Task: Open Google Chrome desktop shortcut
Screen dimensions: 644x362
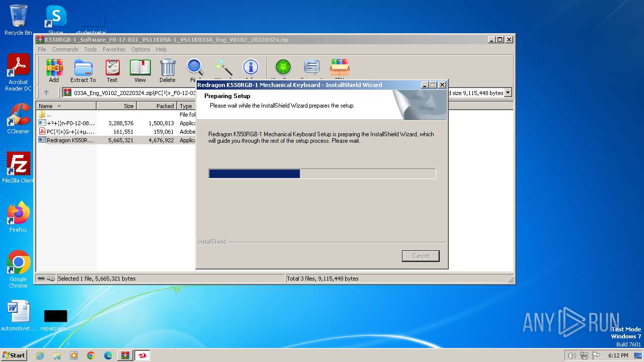Action: point(18,269)
